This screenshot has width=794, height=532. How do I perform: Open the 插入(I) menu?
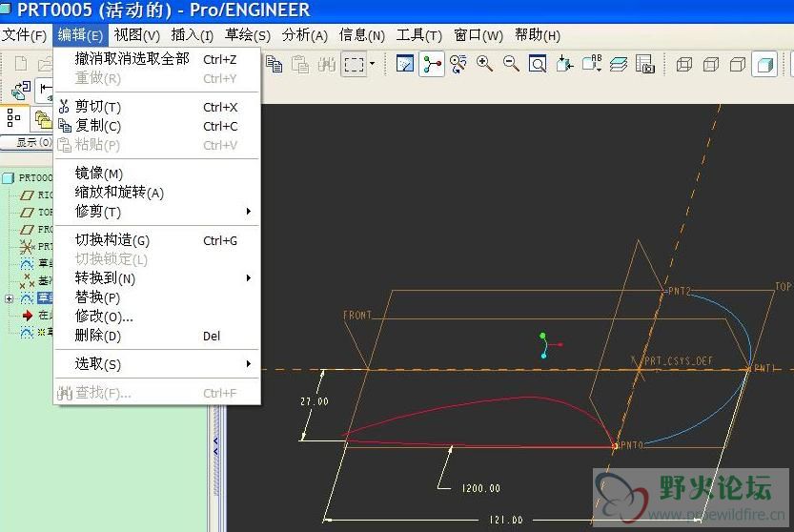(x=193, y=35)
